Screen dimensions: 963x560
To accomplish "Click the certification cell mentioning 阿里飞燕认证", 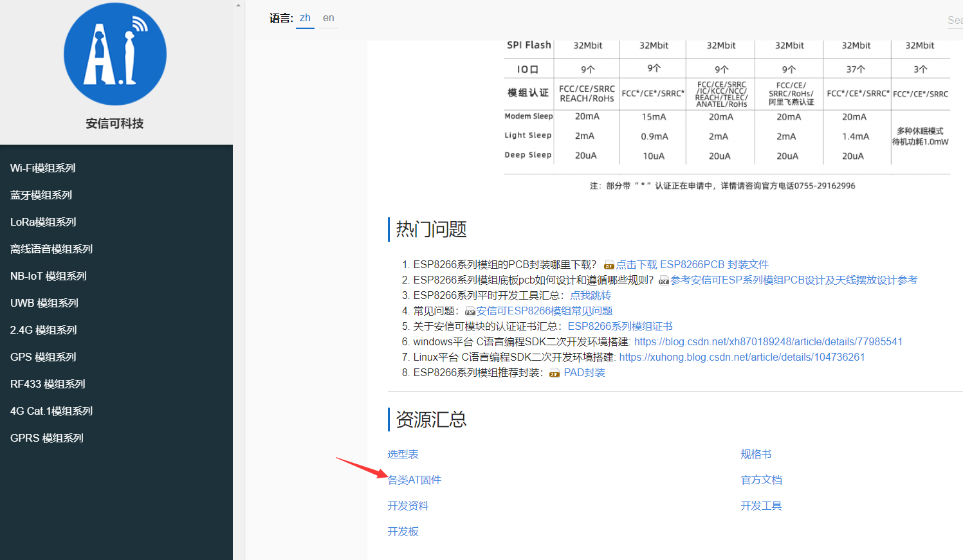I will [x=791, y=94].
